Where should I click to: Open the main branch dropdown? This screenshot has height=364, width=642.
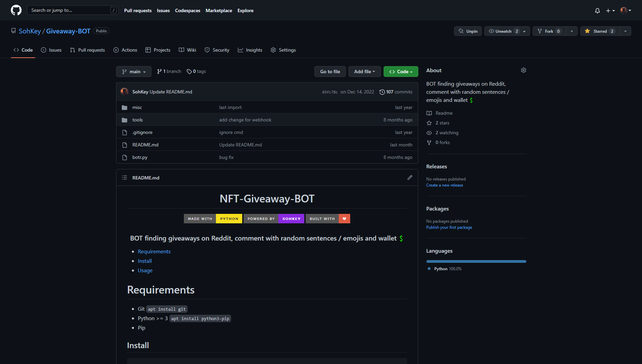coord(134,72)
